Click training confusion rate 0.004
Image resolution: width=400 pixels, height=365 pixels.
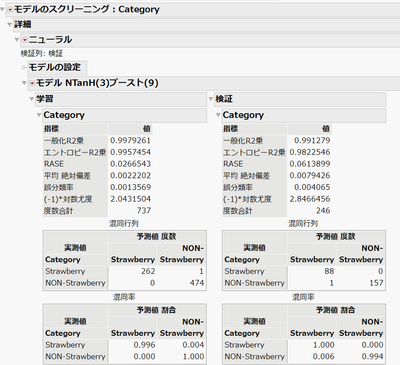(193, 345)
